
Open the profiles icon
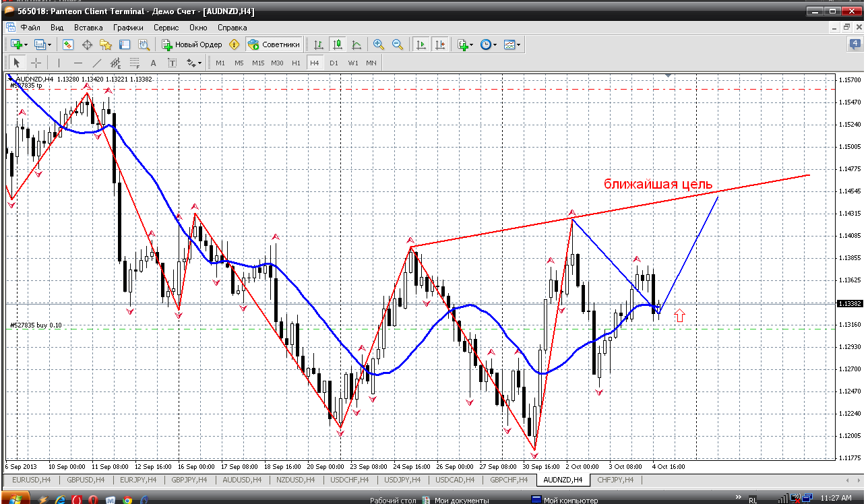pyautogui.click(x=40, y=44)
